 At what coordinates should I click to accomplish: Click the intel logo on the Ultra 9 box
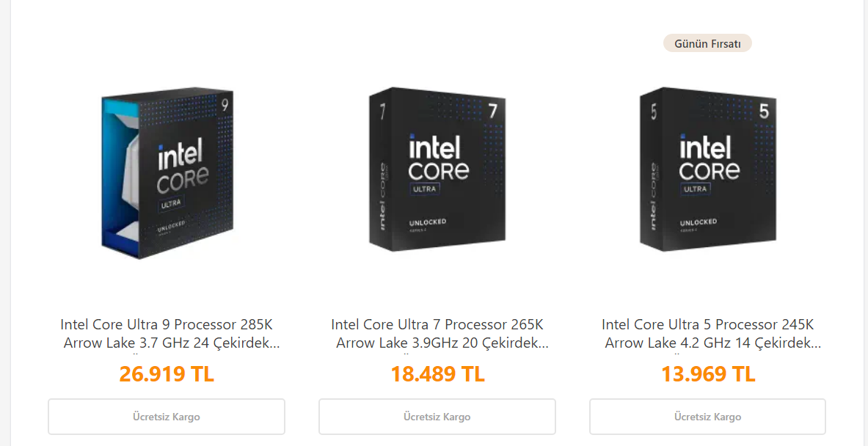pyautogui.click(x=180, y=157)
